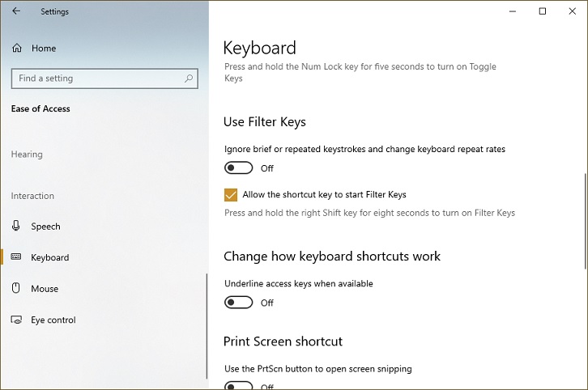Click the Find a setting search box
The image size is (588, 390).
(x=97, y=78)
